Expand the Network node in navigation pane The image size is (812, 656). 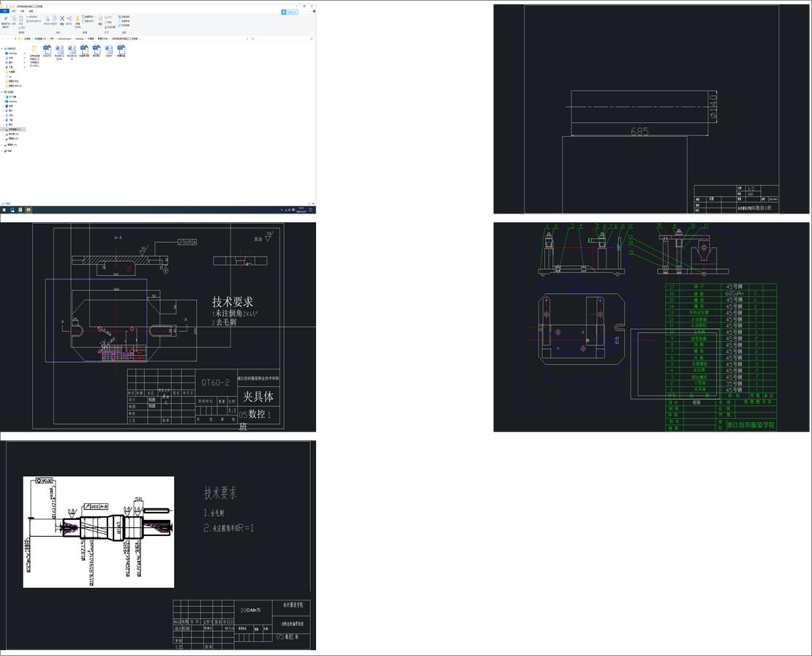point(2,151)
